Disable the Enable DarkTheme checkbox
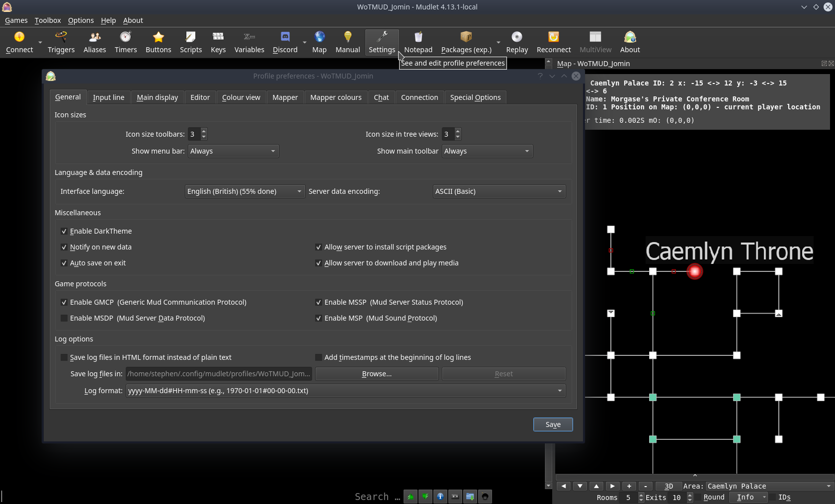Screen dimensions: 835x504 [x=64, y=231]
